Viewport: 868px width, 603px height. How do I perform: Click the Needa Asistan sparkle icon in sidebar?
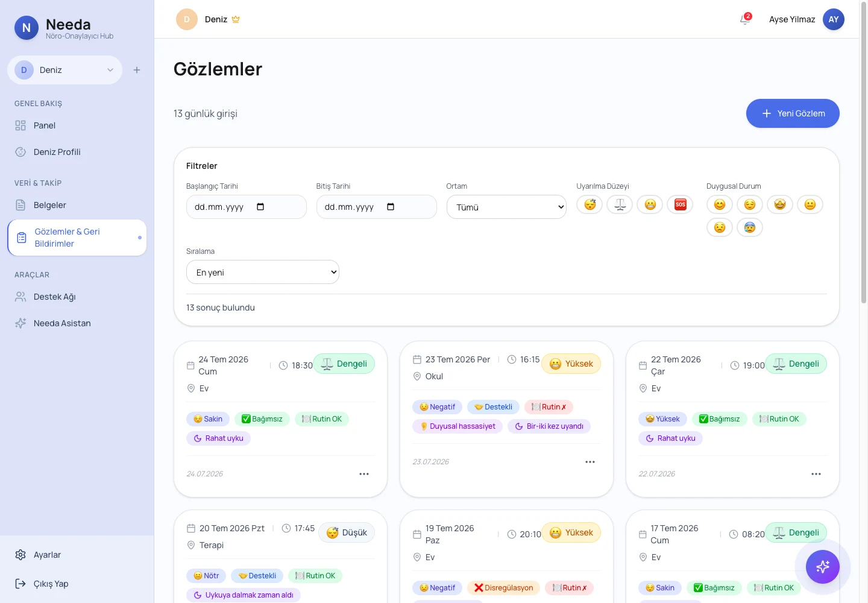click(20, 323)
